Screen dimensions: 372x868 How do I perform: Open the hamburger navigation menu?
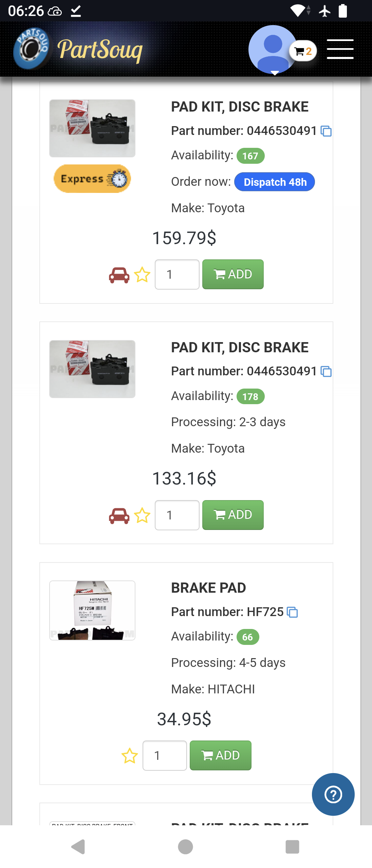340,49
